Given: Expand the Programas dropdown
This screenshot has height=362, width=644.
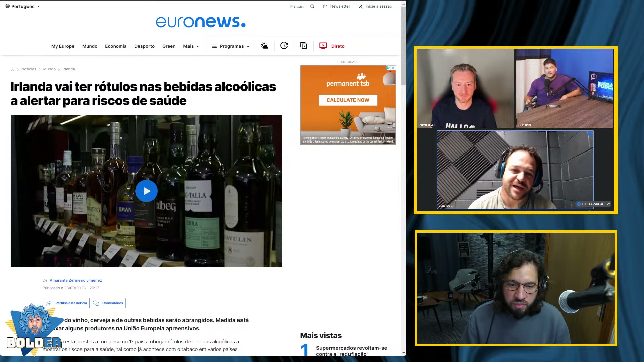Looking at the screenshot, I should pos(231,46).
